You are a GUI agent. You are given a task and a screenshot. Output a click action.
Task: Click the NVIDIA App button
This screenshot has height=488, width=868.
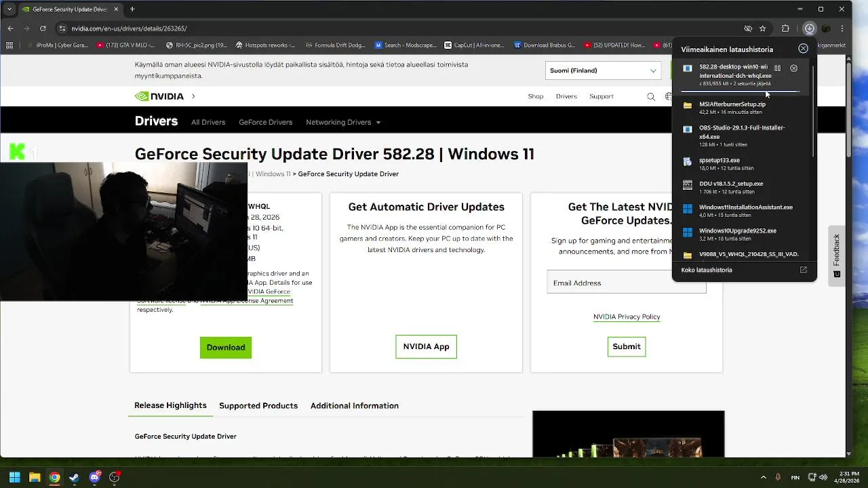[x=426, y=346]
